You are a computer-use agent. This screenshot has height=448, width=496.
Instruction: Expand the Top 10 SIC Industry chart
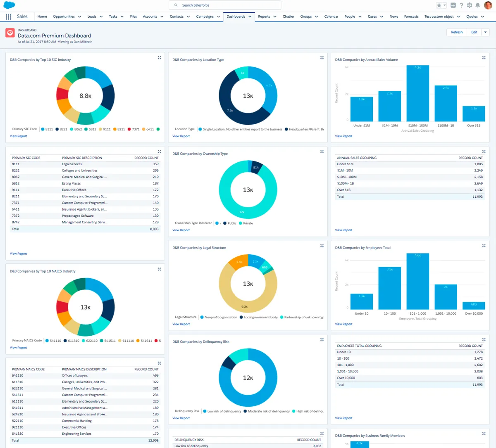click(x=159, y=58)
